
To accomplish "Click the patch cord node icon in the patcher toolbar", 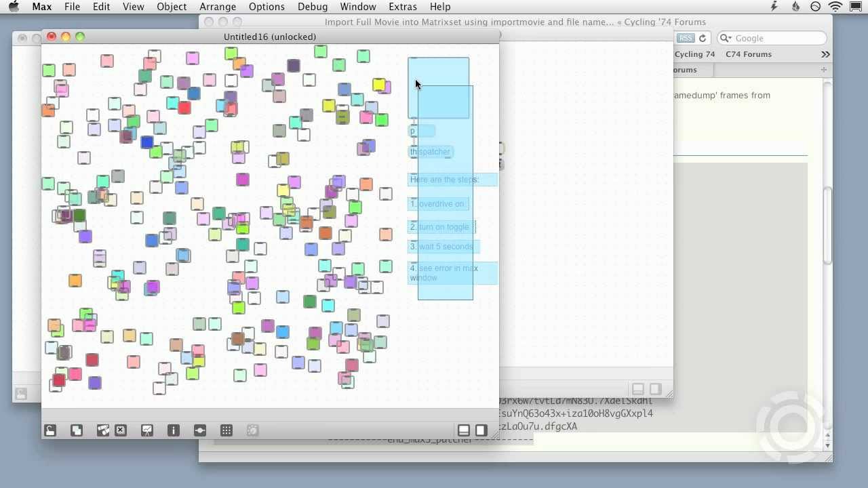I will point(200,430).
